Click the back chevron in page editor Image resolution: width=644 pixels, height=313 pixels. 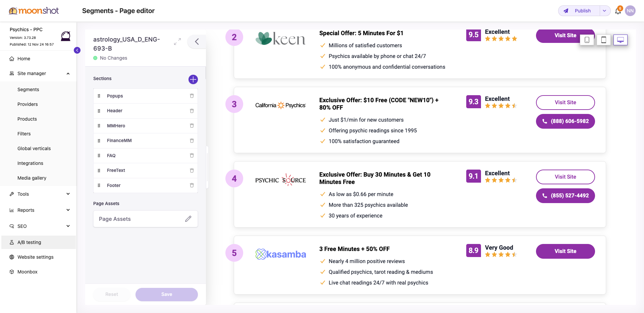pyautogui.click(x=197, y=42)
